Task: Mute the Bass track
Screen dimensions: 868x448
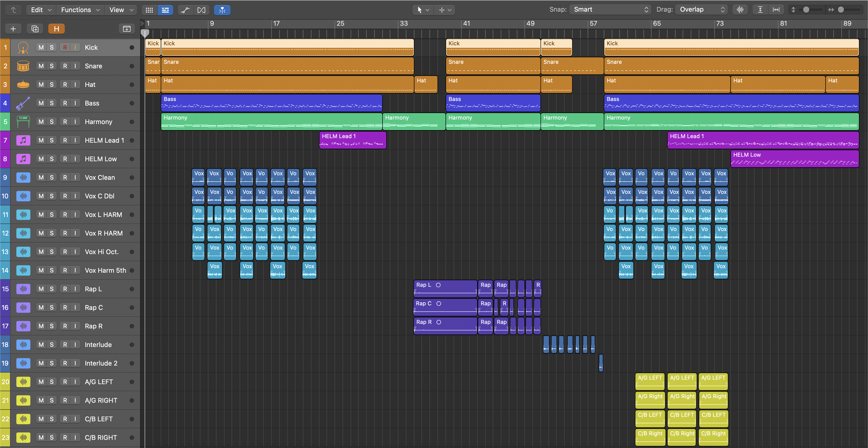Action: point(41,103)
